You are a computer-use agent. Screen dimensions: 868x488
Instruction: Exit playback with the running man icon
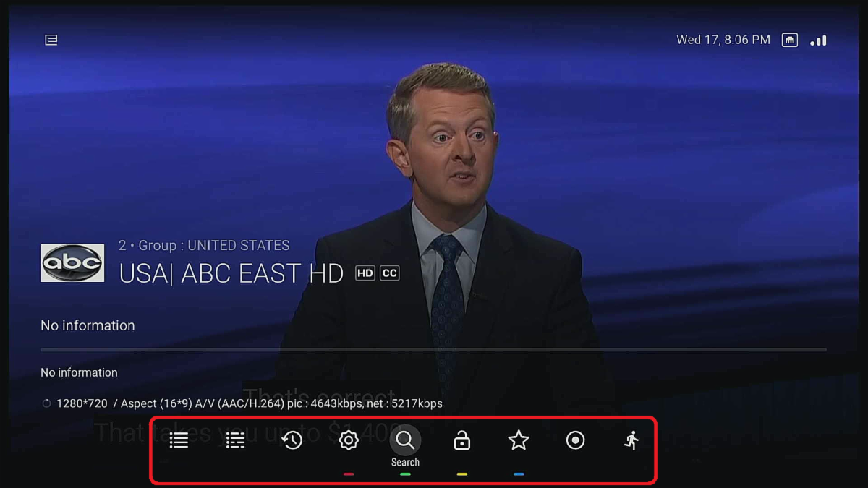[x=631, y=440]
